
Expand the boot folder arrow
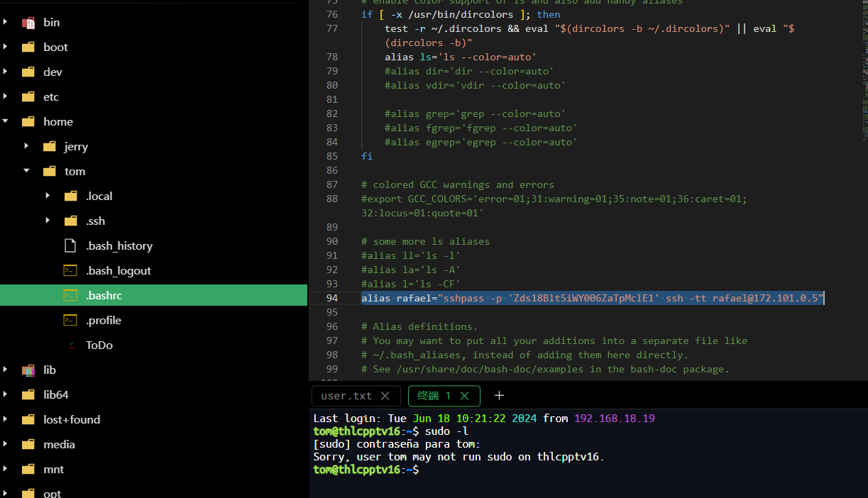point(6,48)
